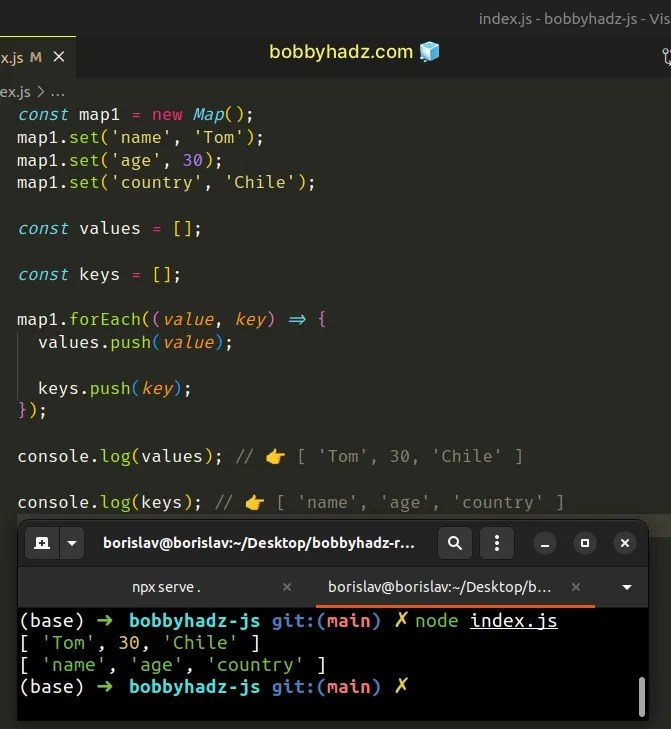This screenshot has height=729, width=671.
Task: Click the bobbyhadz.com title text
Action: pos(341,52)
